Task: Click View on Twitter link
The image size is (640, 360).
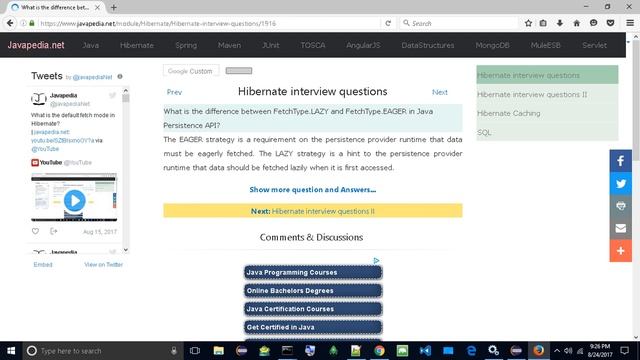Action: coord(104,264)
